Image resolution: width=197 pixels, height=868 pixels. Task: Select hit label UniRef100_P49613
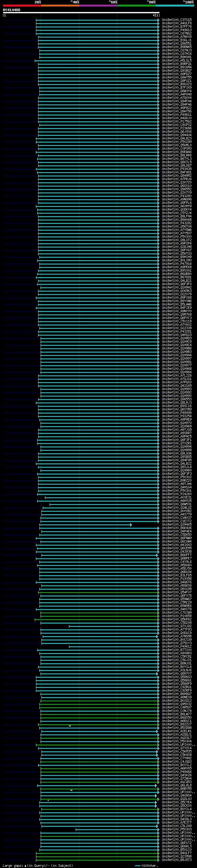177,30
